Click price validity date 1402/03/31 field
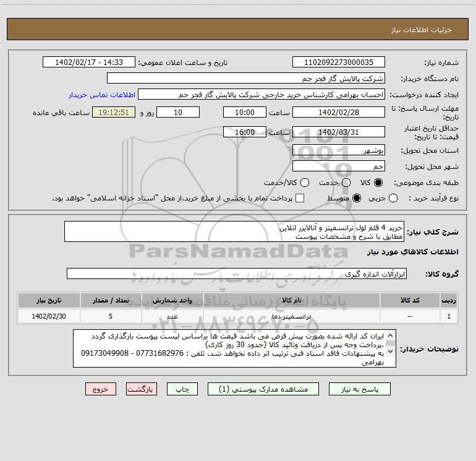This screenshot has width=476, height=461. (339, 132)
